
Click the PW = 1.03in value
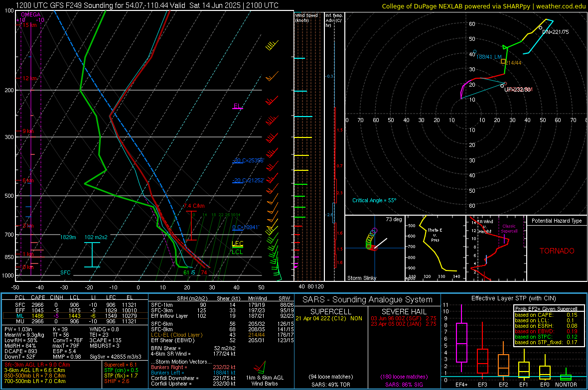(19, 329)
